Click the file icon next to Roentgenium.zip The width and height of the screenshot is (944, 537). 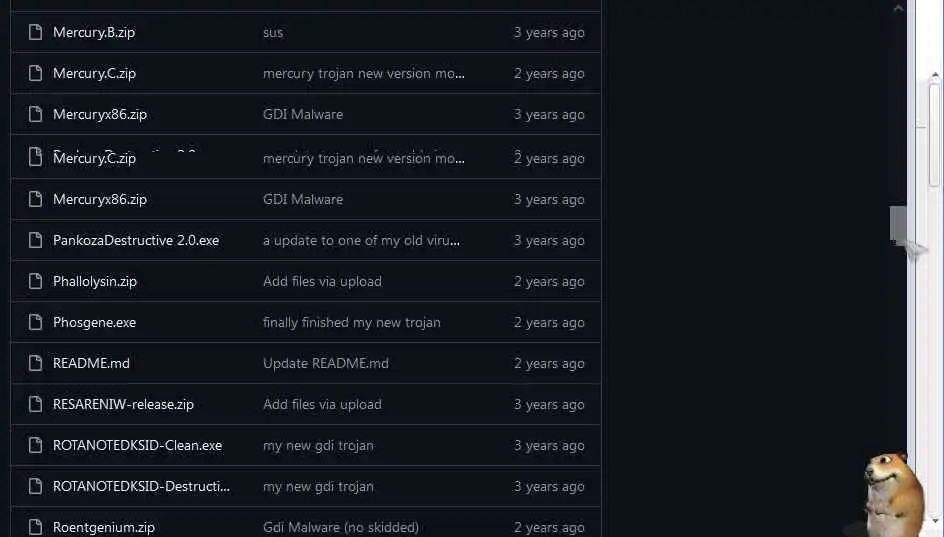(36, 526)
